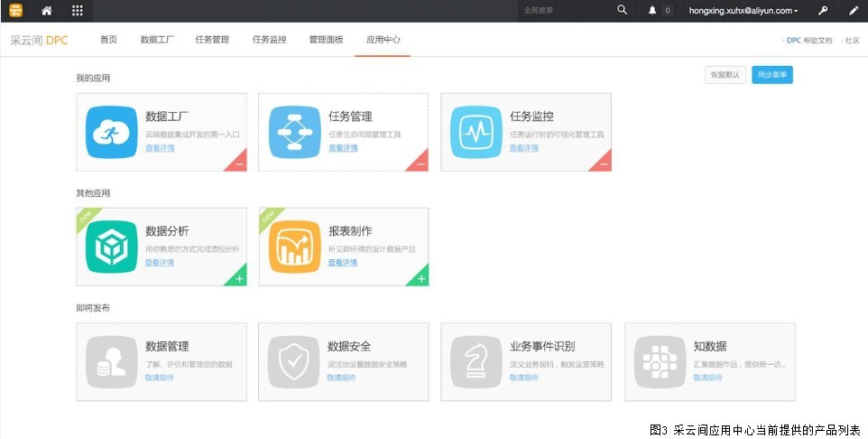Image resolution: width=868 pixels, height=439 pixels.
Task: Click the 任务监控 card title
Action: tap(531, 117)
